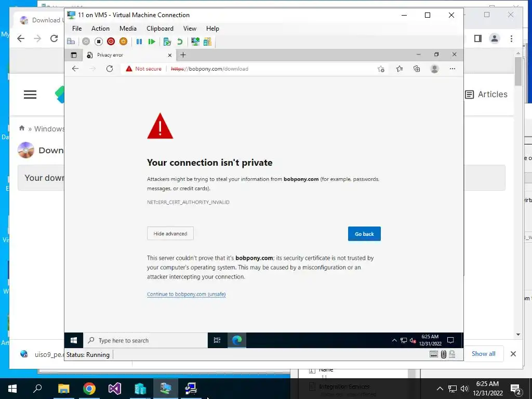Open the File menu in VM Connection
Screen dimensions: 532x399
pyautogui.click(x=77, y=29)
